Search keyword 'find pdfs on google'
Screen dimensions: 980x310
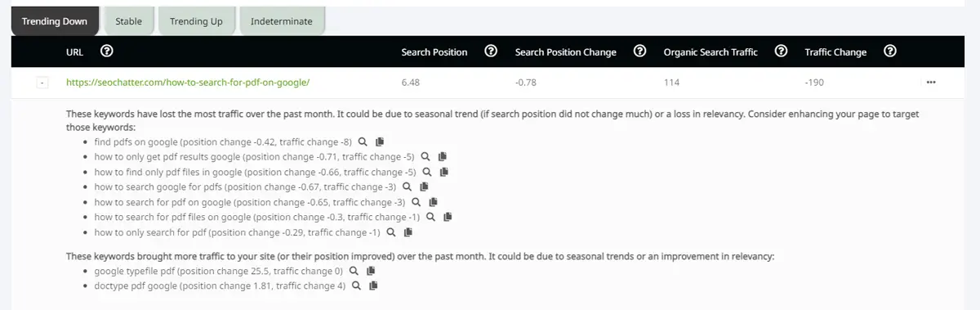click(x=363, y=142)
